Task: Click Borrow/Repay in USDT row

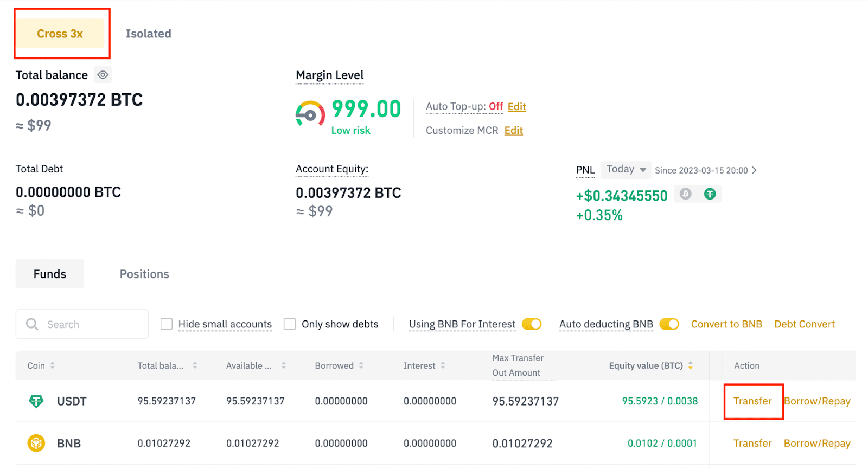Action: 817,401
